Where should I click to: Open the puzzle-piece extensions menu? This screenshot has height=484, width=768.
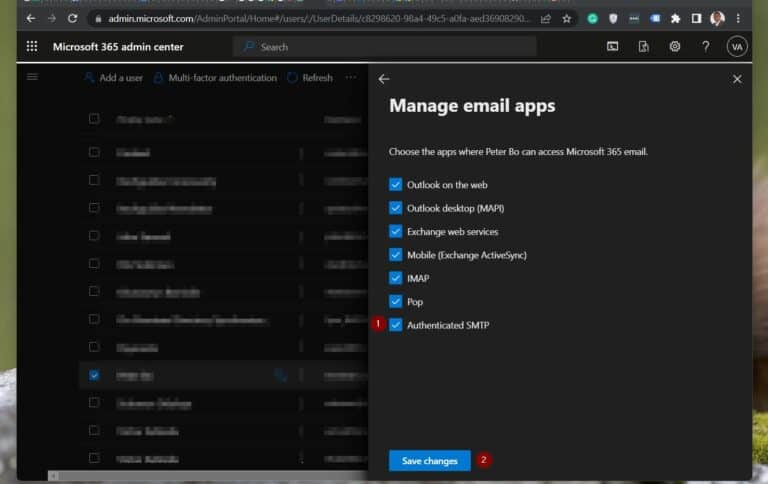(675, 19)
